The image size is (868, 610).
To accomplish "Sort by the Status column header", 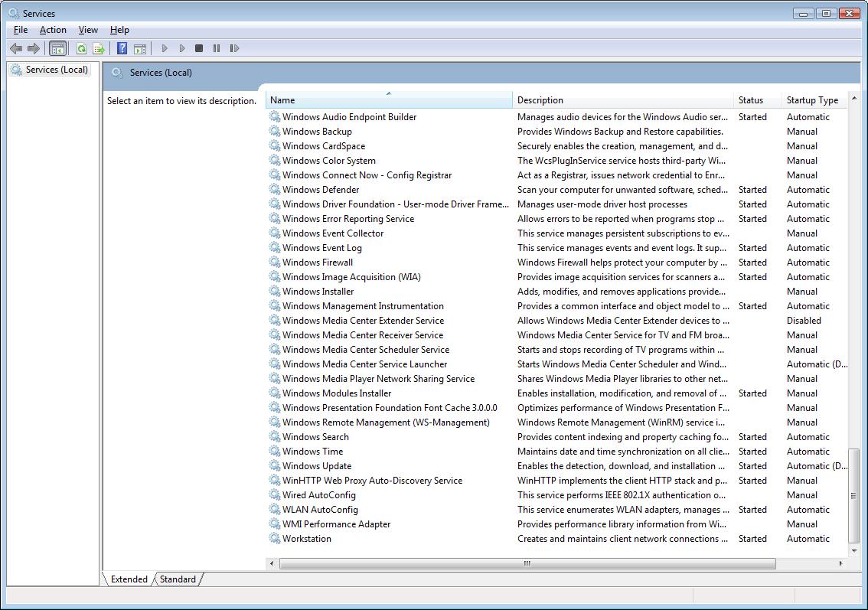I will point(758,100).
